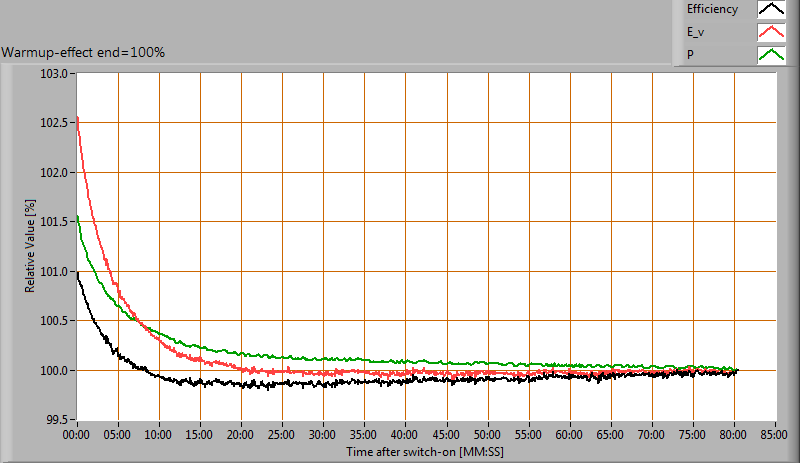Click the 100.0 y-axis tick label
Screen dimensions: 800x463
click(54, 371)
